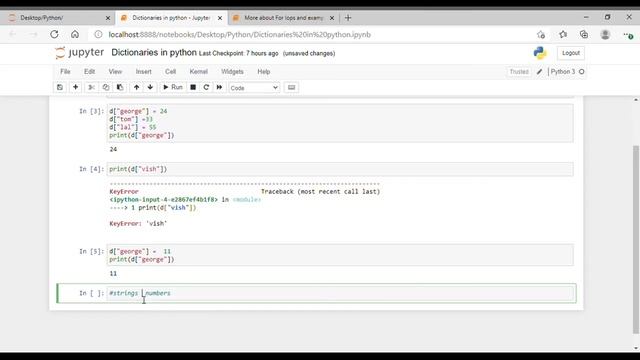
Task: Select code cell In [3]
Action: click(340, 123)
